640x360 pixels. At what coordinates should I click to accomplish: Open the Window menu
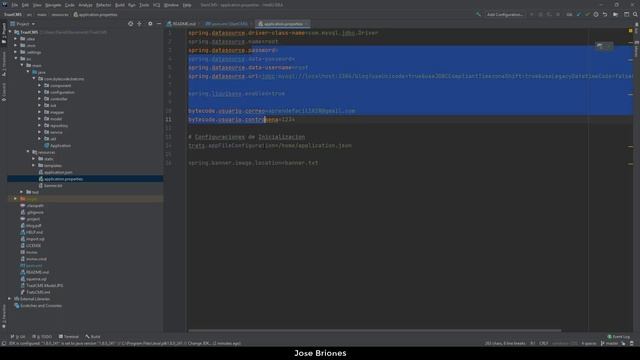(x=171, y=5)
